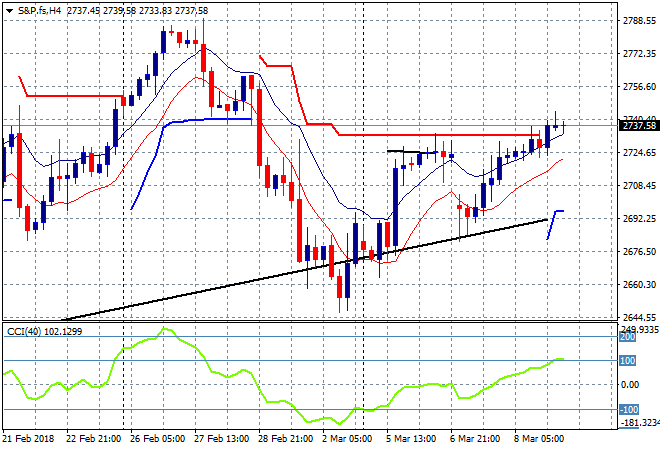Click the 2 Mar 05:00 time label
Viewport: 660px width, 450px height.
click(x=347, y=439)
